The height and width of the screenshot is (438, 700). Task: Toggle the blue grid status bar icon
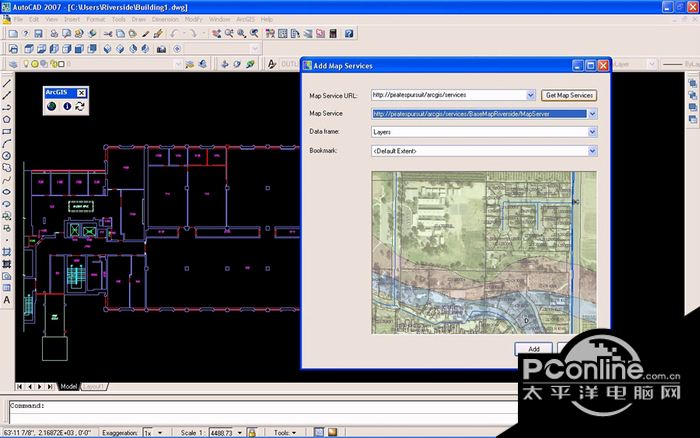tap(319, 433)
